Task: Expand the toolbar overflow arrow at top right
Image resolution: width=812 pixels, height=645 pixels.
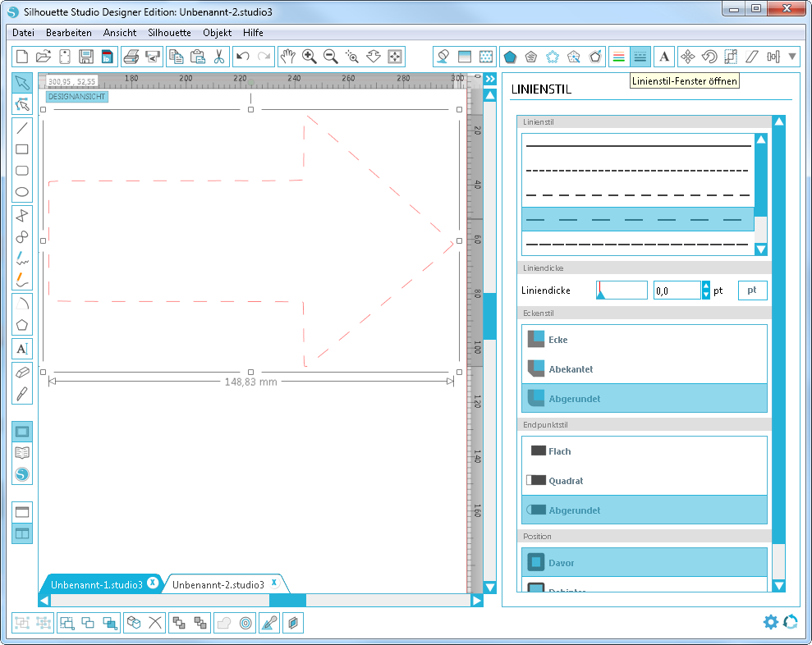Action: click(792, 57)
